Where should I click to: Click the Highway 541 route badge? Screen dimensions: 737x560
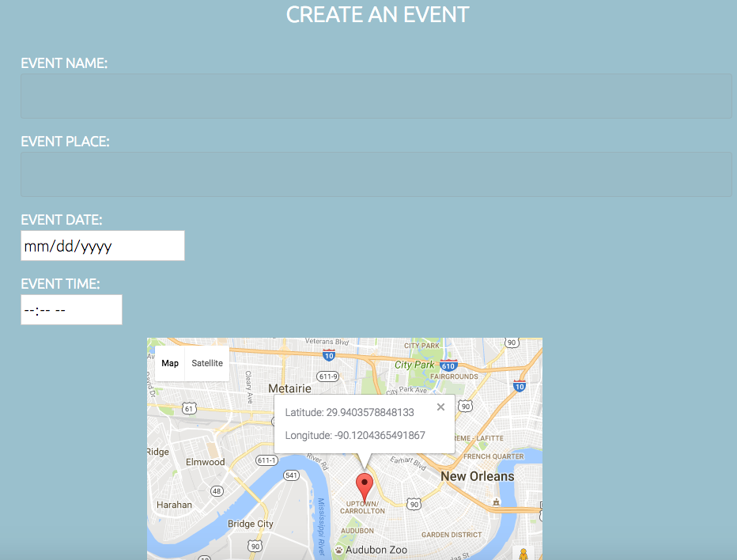[290, 475]
